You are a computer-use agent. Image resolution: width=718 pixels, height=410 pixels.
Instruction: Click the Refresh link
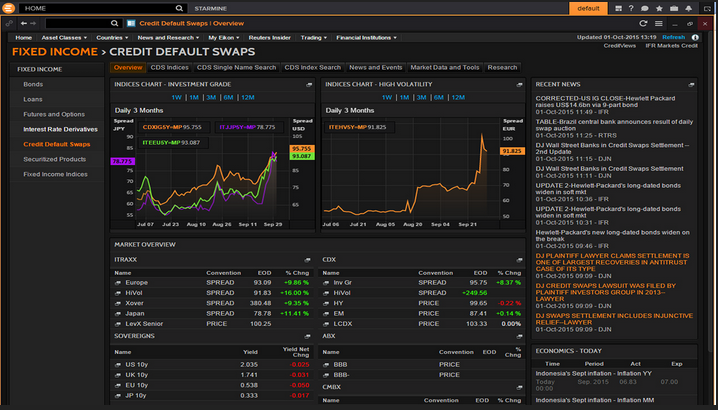click(673, 37)
